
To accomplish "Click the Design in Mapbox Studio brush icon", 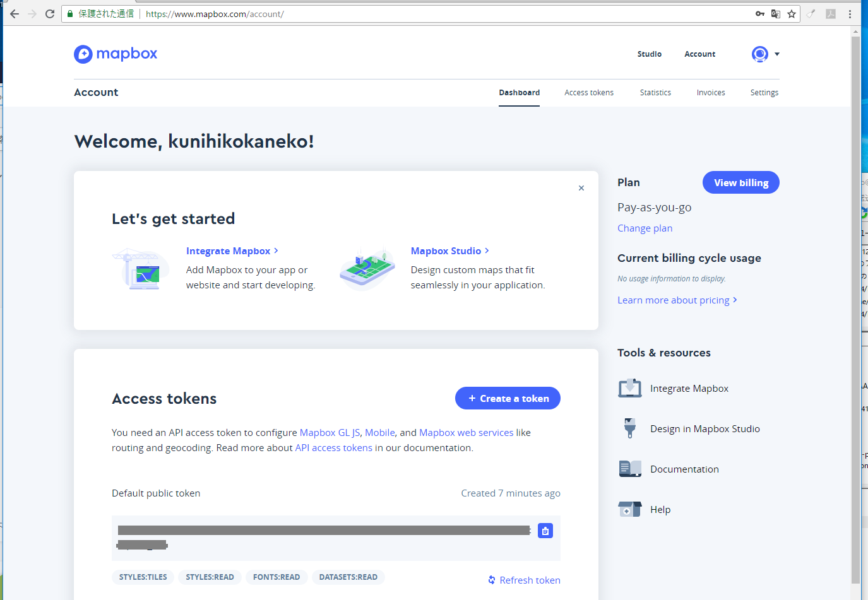I will point(630,428).
